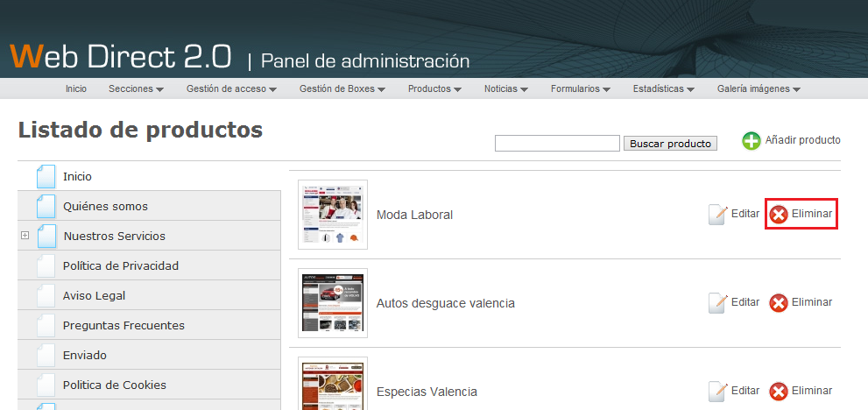868x410 pixels.
Task: Click into the product search text field
Action: pos(557,143)
